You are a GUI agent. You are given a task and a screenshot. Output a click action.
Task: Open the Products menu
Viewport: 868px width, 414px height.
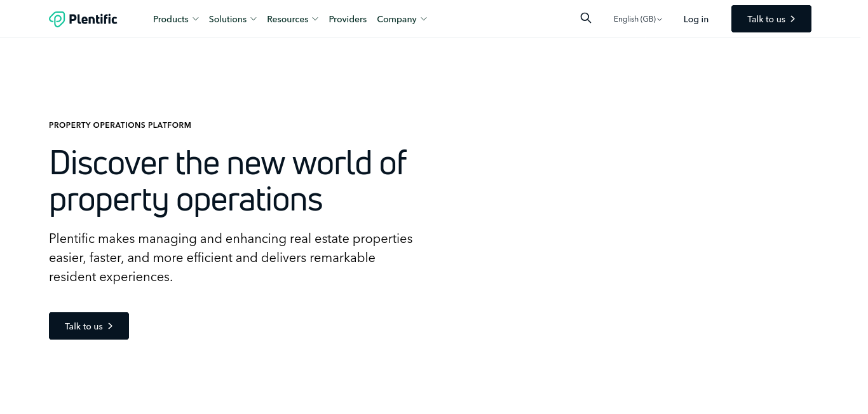click(x=176, y=19)
